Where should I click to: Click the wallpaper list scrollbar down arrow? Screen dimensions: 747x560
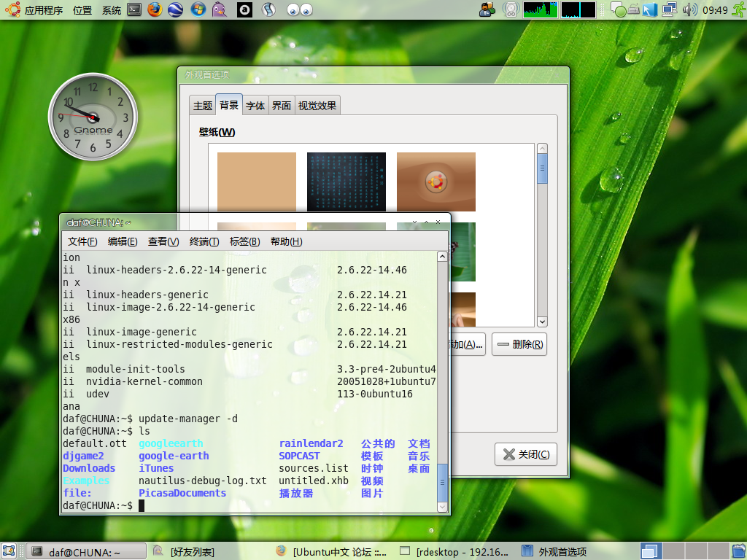pyautogui.click(x=542, y=322)
